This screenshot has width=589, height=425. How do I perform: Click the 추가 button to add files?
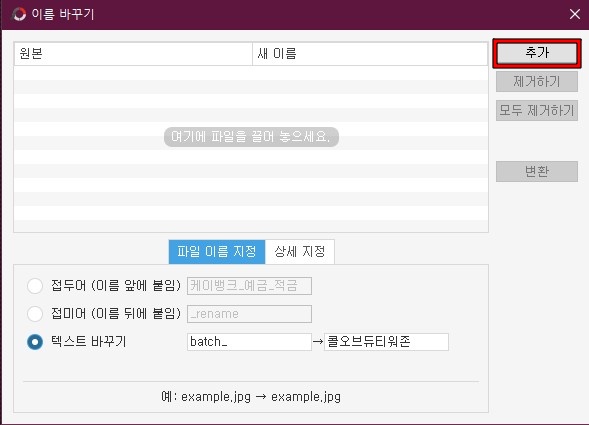pos(537,53)
